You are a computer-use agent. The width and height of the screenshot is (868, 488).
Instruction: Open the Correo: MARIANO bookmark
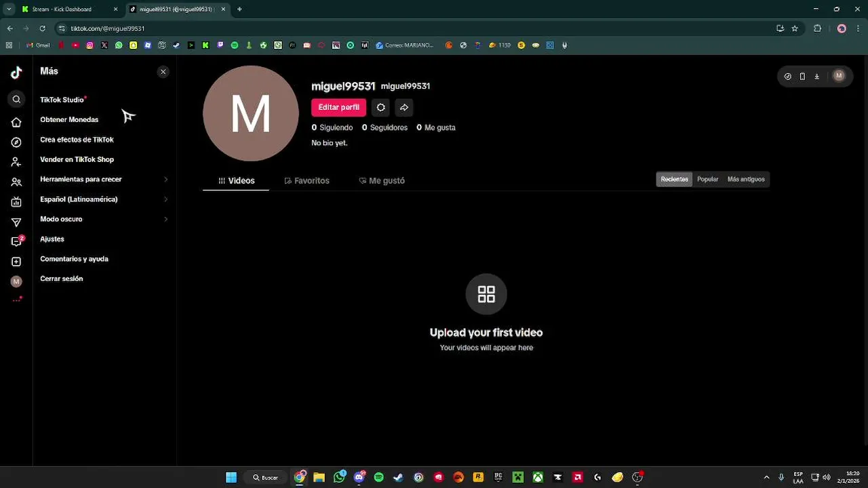(404, 45)
